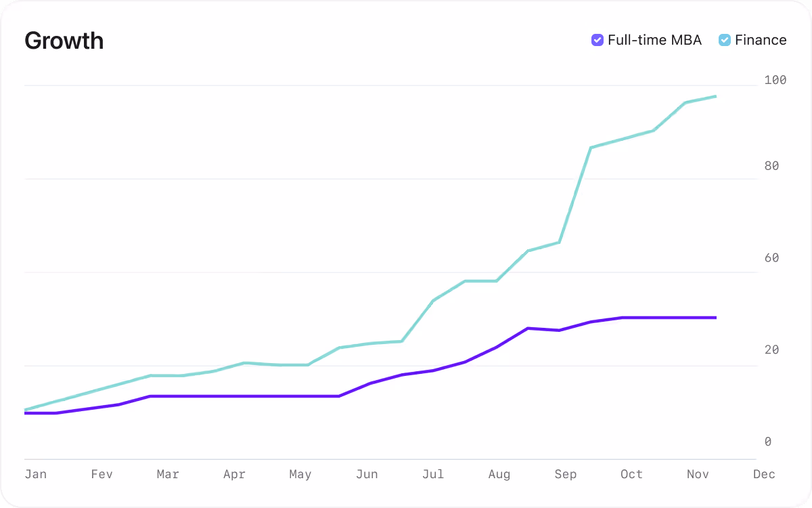Select the 60 y-axis value label

[772, 258]
